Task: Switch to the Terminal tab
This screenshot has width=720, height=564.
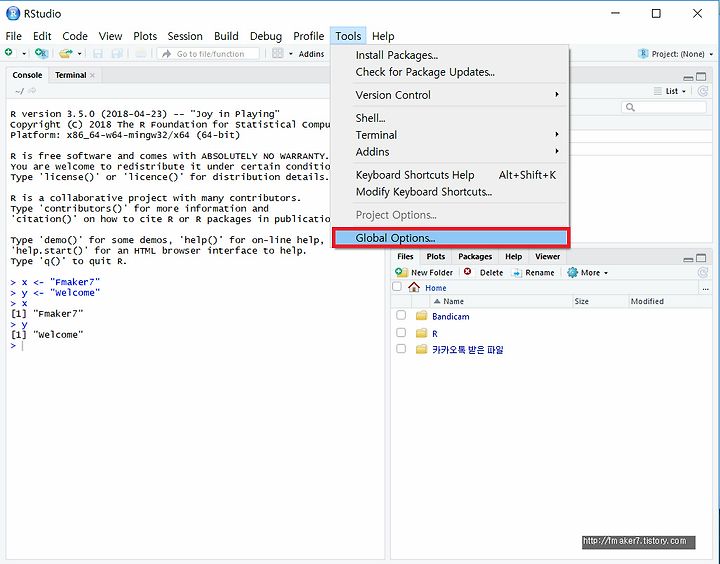Action: pyautogui.click(x=71, y=75)
